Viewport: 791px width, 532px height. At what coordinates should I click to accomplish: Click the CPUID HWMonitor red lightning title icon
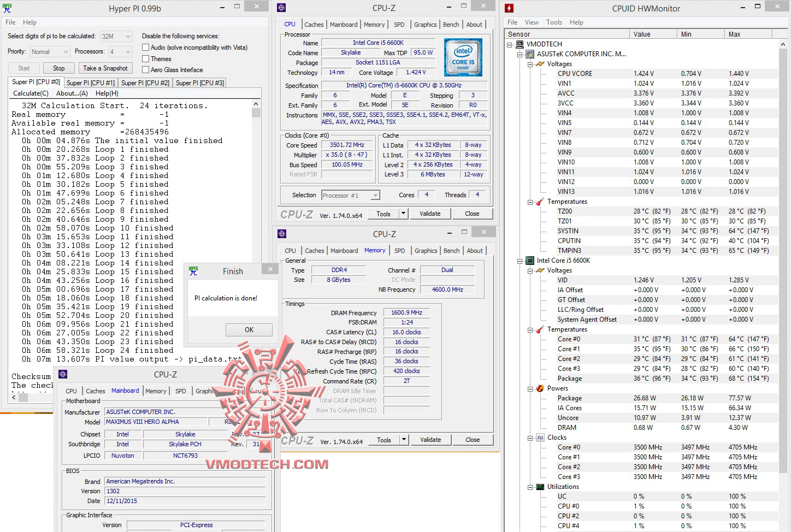(509, 8)
